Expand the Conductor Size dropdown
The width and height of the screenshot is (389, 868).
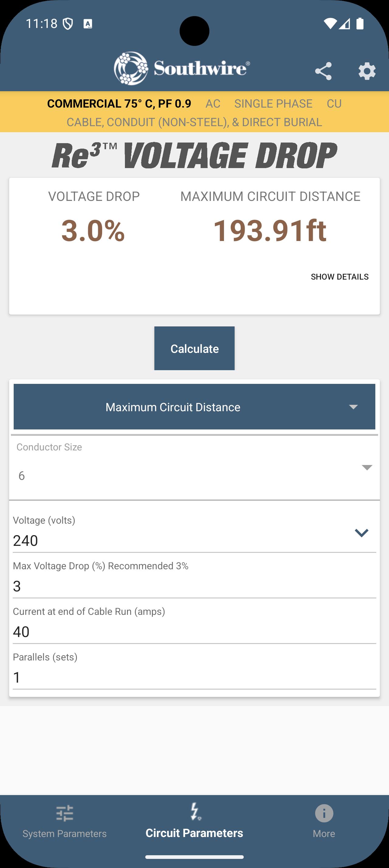[367, 467]
